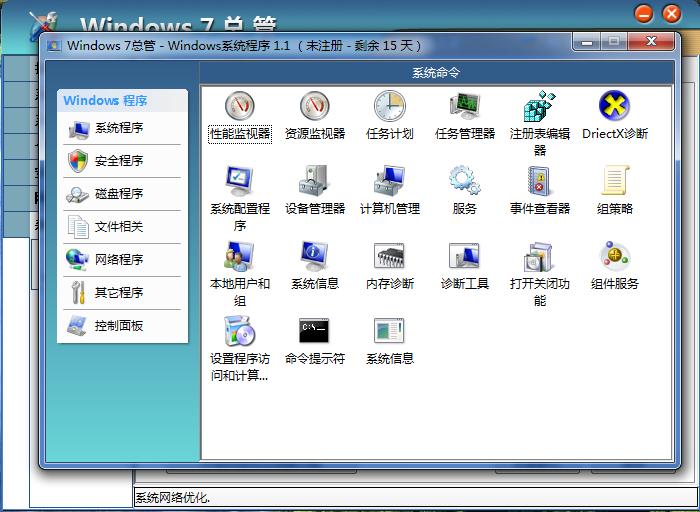The height and width of the screenshot is (512, 700).
Task: Open 系统配置程序 system configuration
Action: pos(240,198)
